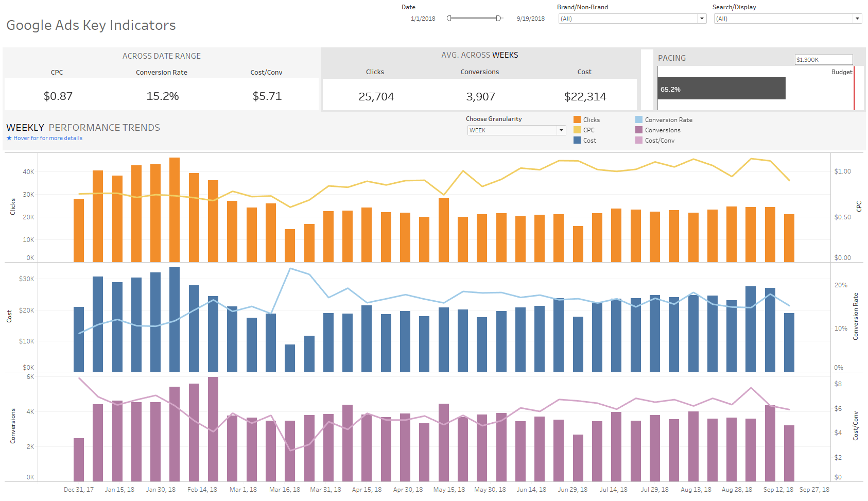868x501 pixels.
Task: Click the 9/19/2018 end date label
Action: tap(531, 19)
